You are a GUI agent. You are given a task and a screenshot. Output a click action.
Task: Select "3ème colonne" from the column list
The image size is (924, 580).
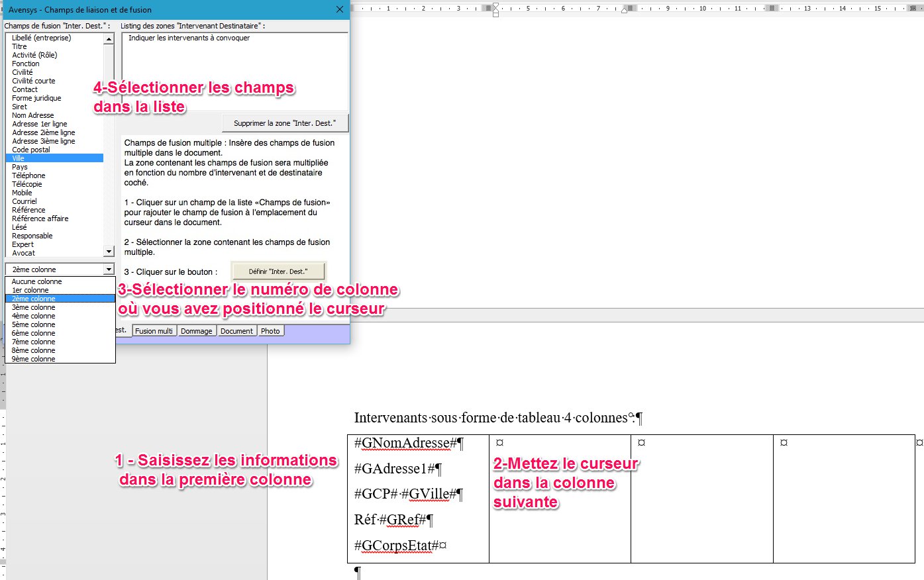34,307
